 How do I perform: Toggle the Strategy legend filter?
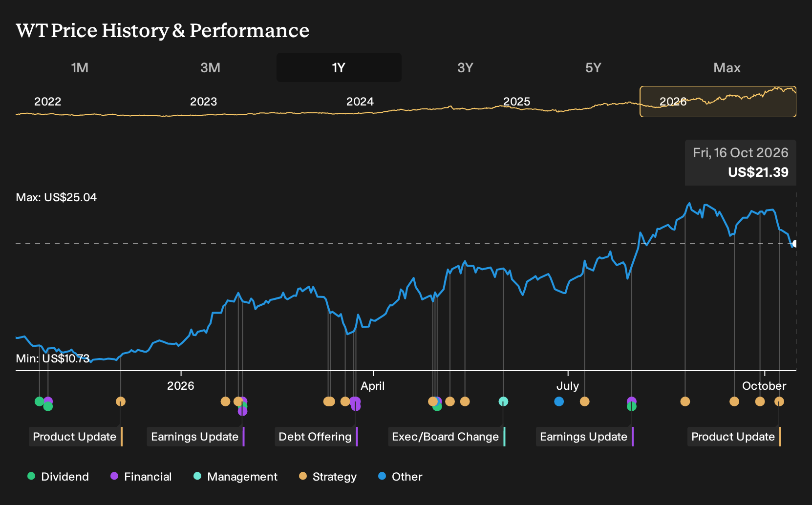[328, 477]
